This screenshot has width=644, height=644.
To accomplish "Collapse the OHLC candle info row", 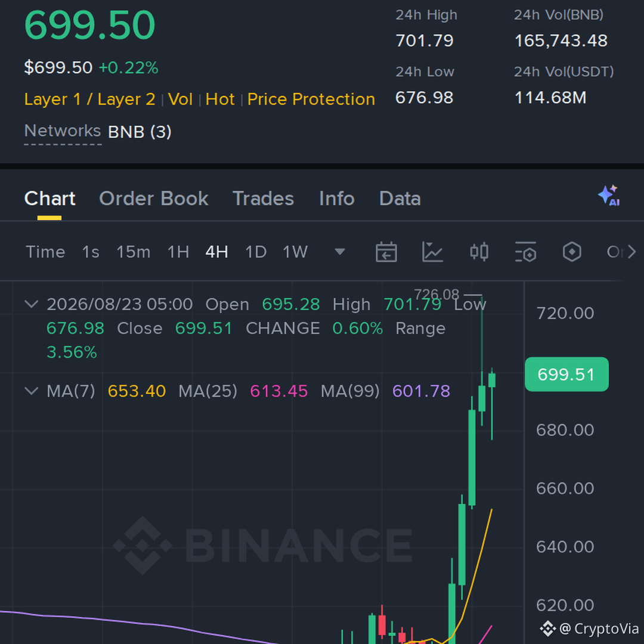I will 32,304.
